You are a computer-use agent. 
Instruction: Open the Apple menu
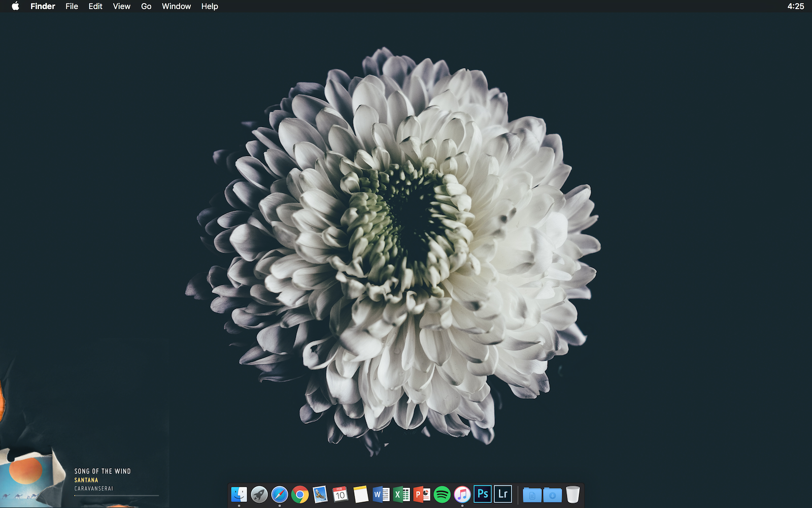pos(15,6)
